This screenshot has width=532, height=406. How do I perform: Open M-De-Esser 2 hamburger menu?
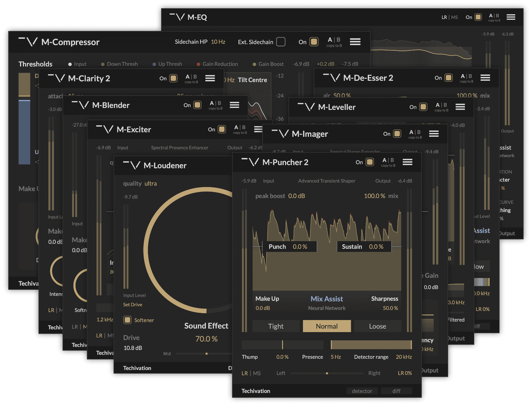[485, 78]
